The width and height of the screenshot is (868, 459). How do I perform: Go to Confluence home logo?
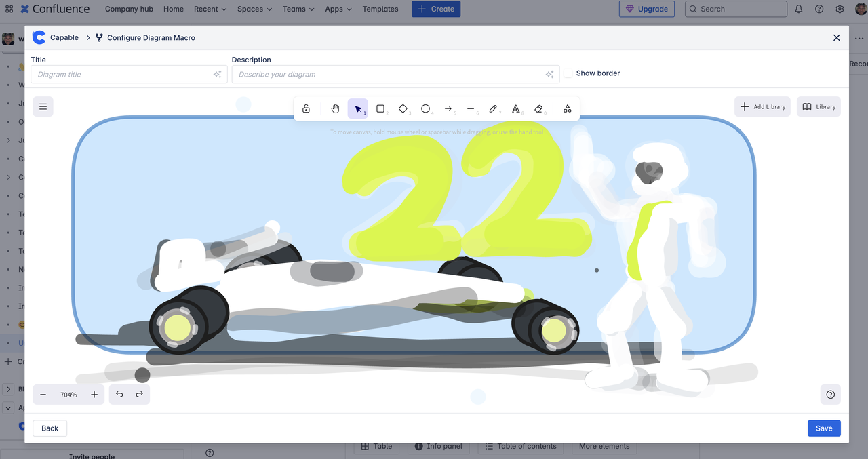(55, 9)
